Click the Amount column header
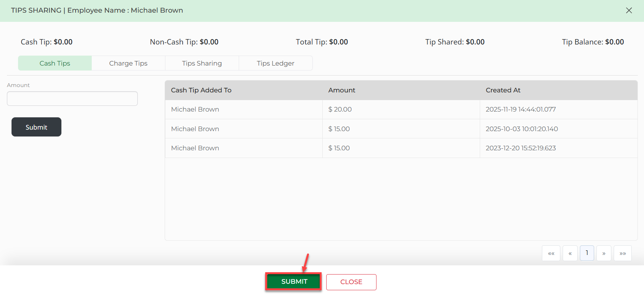 pos(342,90)
